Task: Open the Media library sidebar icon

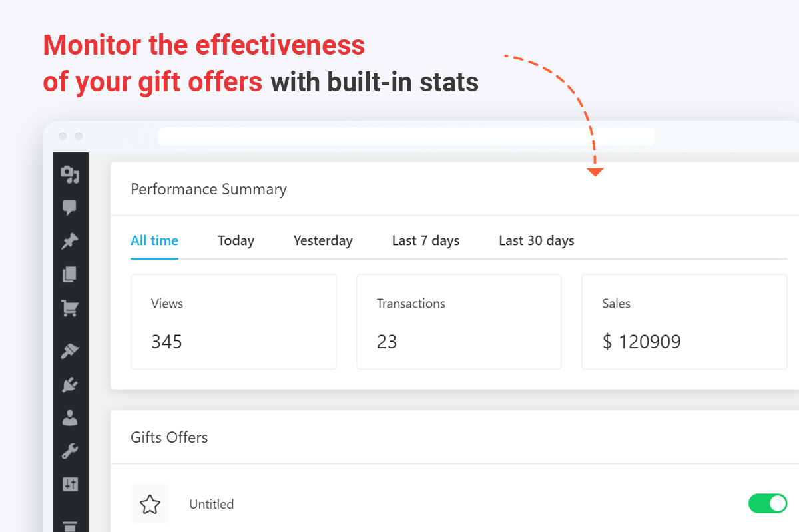Action: coord(70,174)
